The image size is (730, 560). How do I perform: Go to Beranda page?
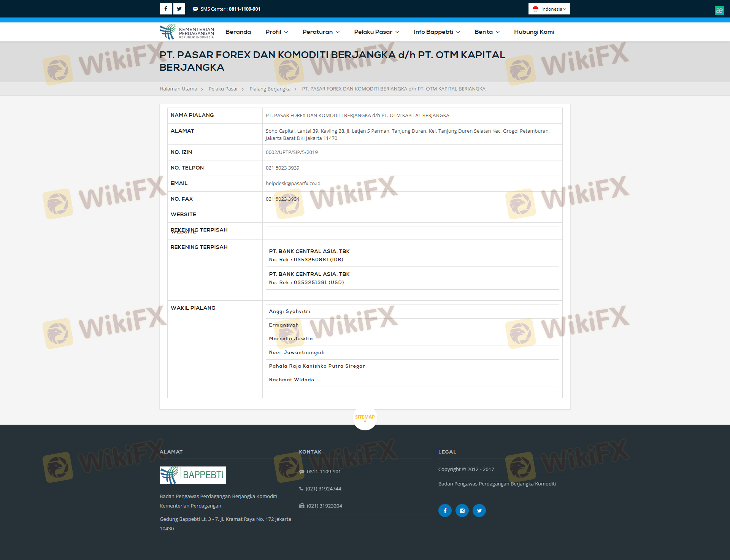[238, 32]
